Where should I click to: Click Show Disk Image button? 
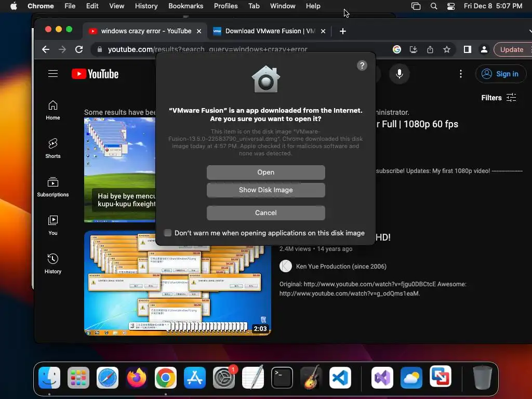265,190
